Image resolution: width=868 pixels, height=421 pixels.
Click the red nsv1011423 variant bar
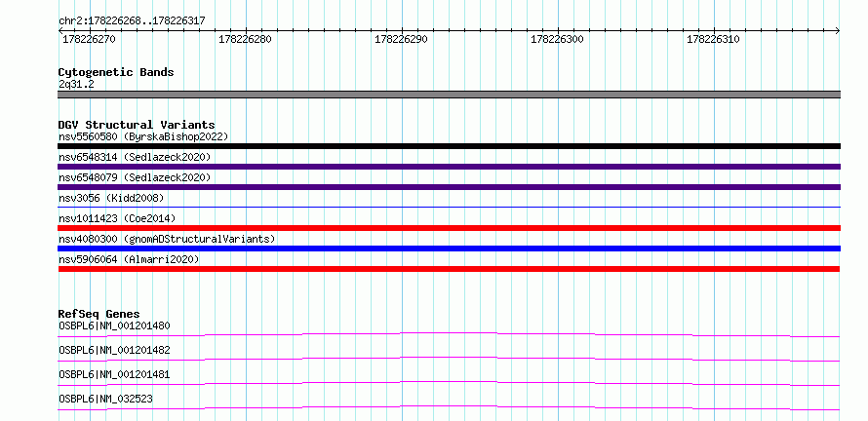pos(449,228)
